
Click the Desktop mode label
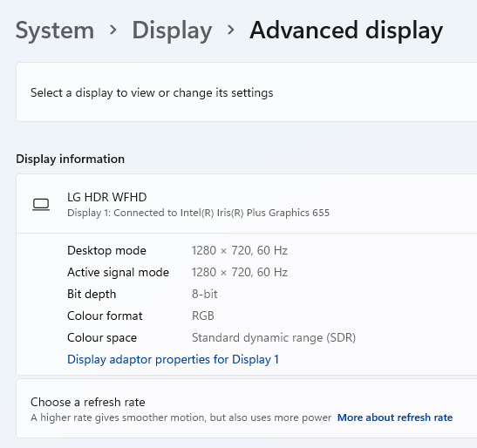click(106, 251)
